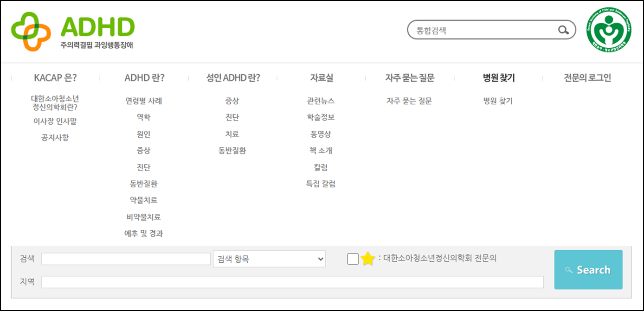This screenshot has width=644, height=311.
Task: Open 예후 및 경과 link
Action: tap(144, 234)
